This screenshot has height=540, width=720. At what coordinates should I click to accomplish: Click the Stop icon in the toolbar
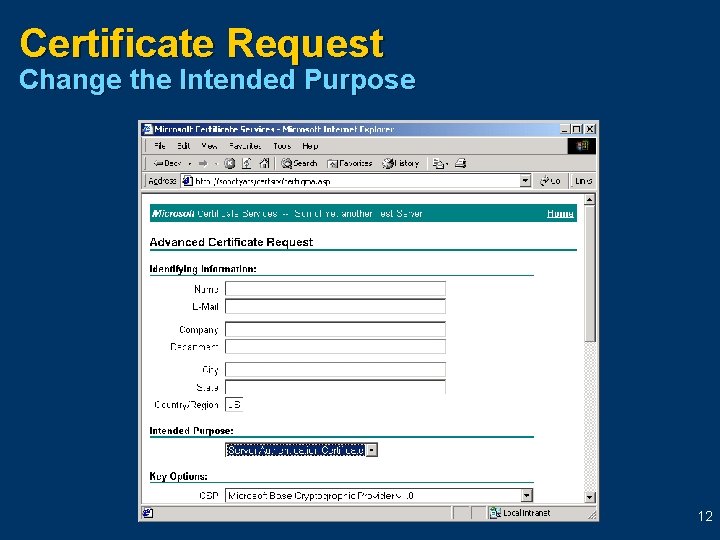pyautogui.click(x=230, y=163)
